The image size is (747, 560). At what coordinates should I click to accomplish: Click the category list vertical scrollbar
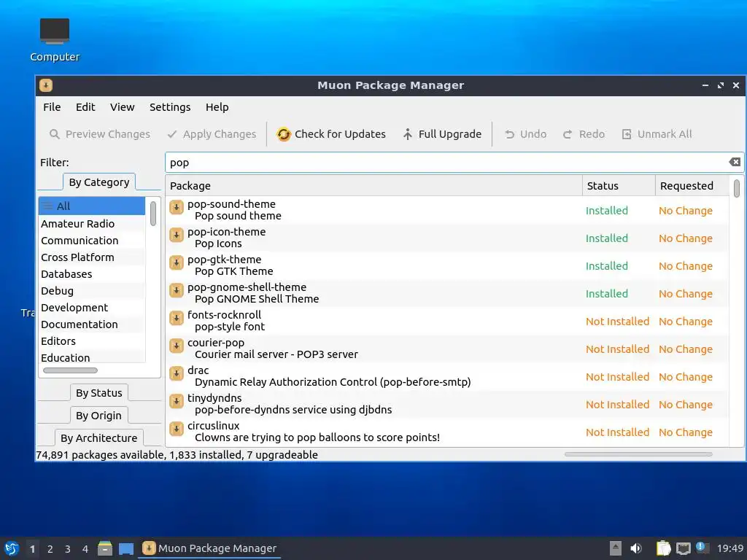[x=153, y=214]
